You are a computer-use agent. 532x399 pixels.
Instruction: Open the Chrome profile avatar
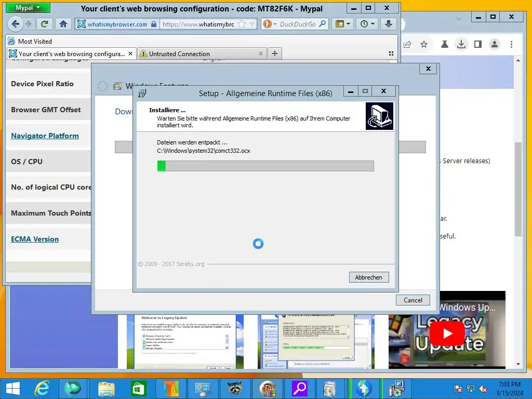(x=495, y=44)
